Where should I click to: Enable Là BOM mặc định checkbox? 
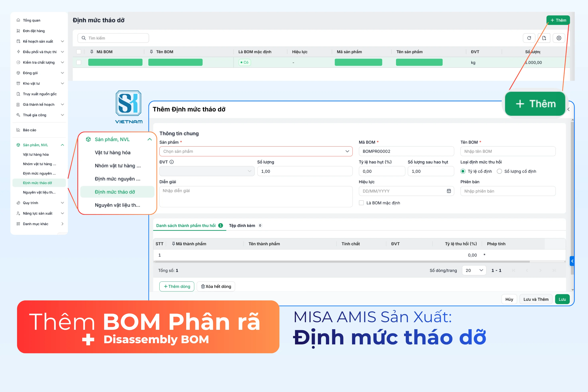point(361,203)
